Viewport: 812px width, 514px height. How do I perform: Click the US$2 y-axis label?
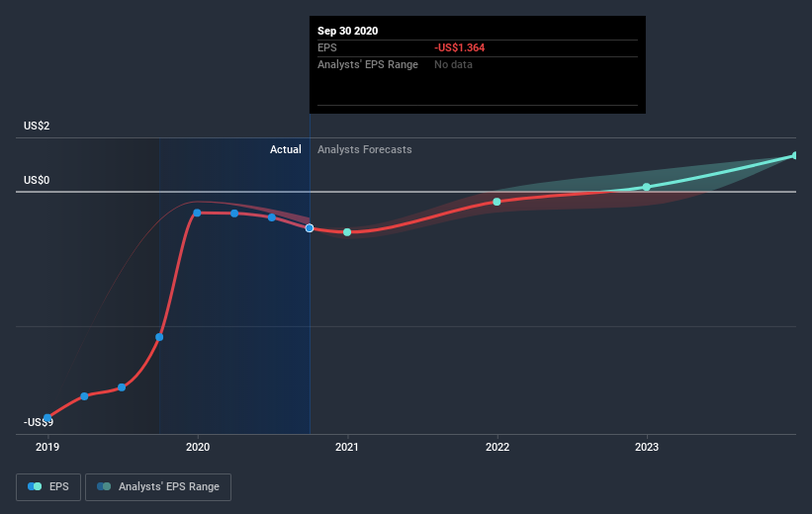(37, 126)
